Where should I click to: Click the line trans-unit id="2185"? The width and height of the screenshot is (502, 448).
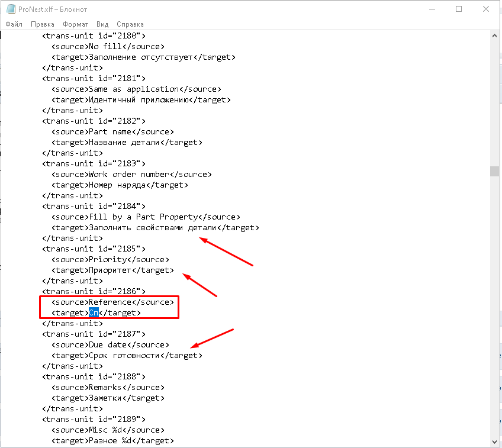94,249
